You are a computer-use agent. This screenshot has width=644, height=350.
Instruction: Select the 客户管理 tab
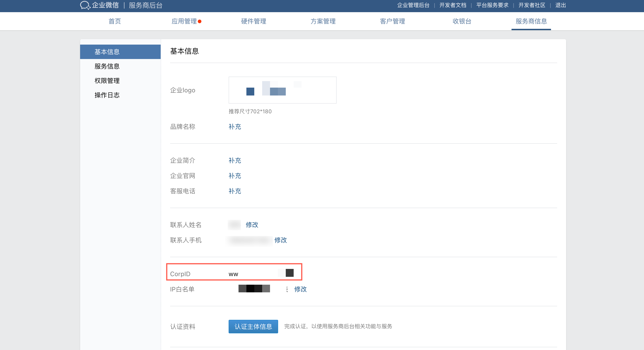(392, 21)
